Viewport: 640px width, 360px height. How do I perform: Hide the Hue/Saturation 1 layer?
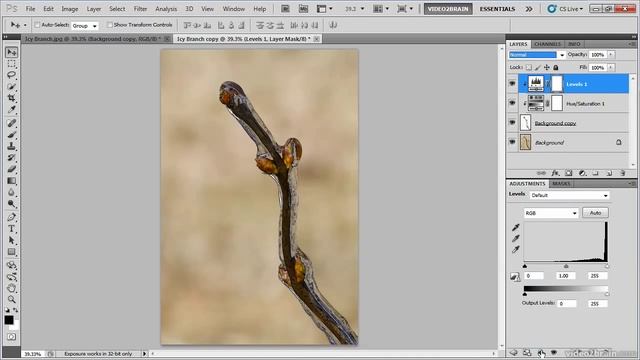(x=512, y=103)
